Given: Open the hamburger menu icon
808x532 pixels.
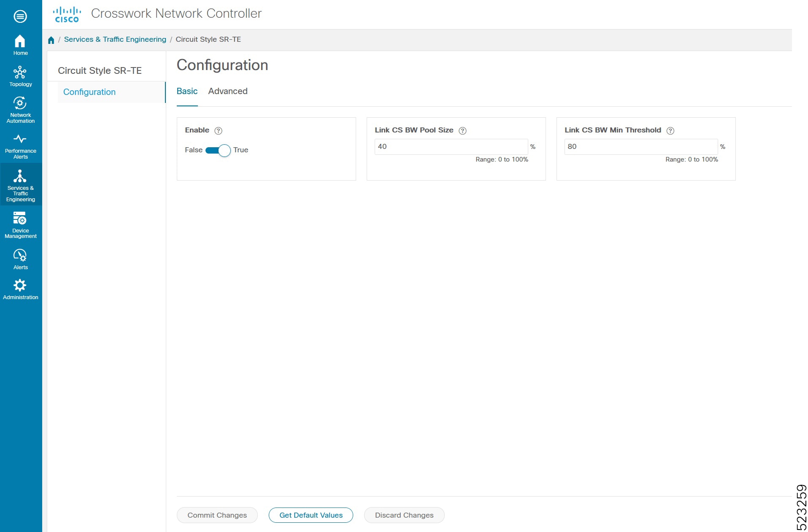Looking at the screenshot, I should 20,16.
